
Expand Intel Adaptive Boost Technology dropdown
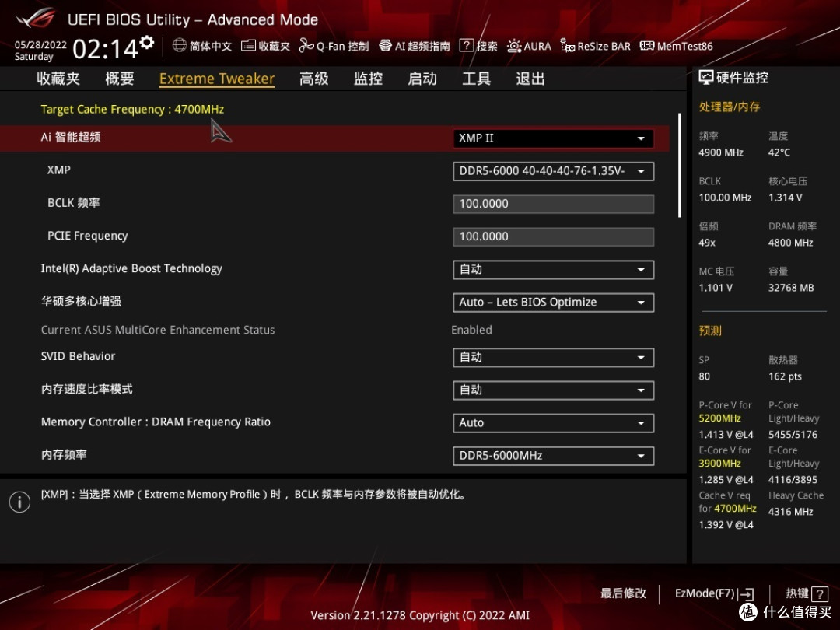point(553,270)
